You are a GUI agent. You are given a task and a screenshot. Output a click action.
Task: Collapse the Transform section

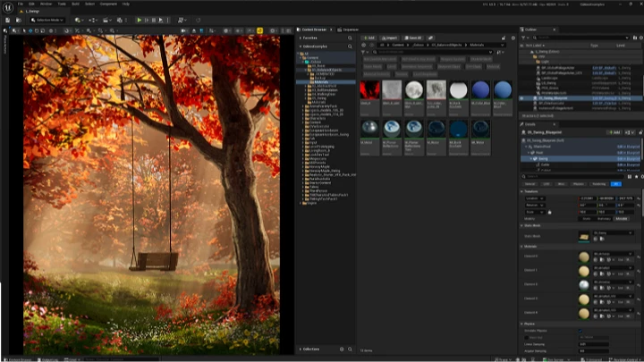(522, 191)
